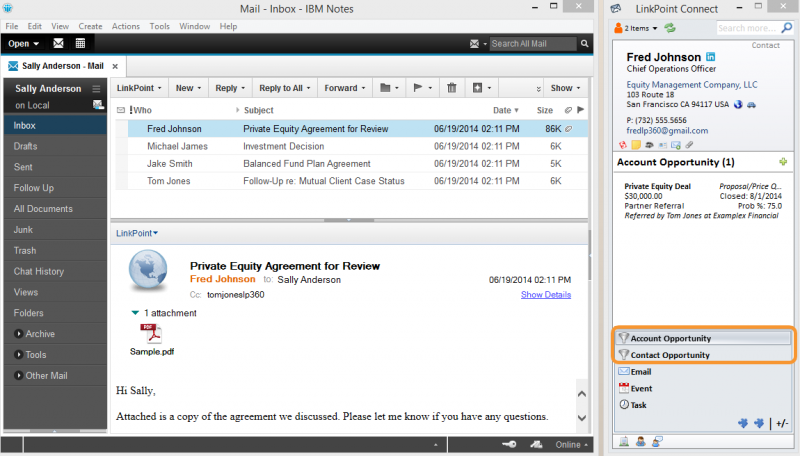The height and width of the screenshot is (456, 800).
Task: Open the Window menu
Action: tap(194, 26)
